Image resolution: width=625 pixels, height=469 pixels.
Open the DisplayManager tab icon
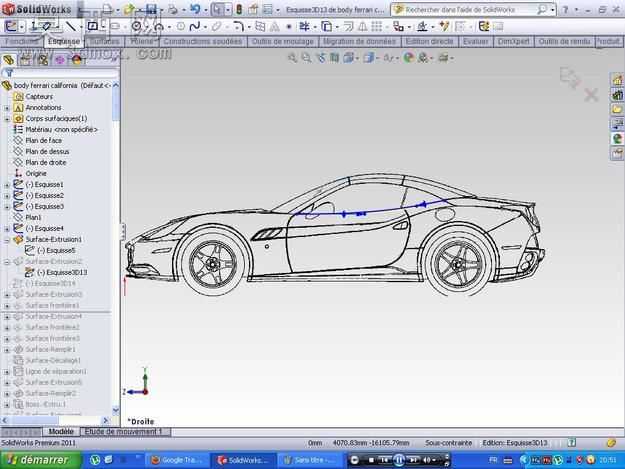[77, 60]
